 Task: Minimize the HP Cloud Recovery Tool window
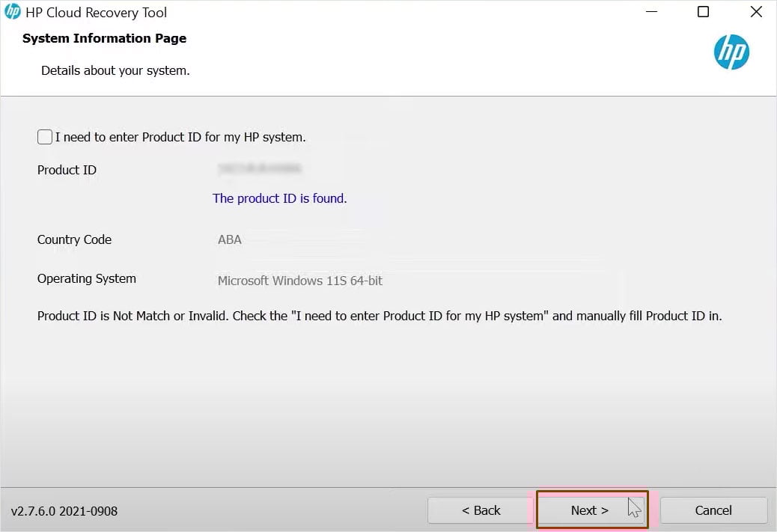(651, 12)
